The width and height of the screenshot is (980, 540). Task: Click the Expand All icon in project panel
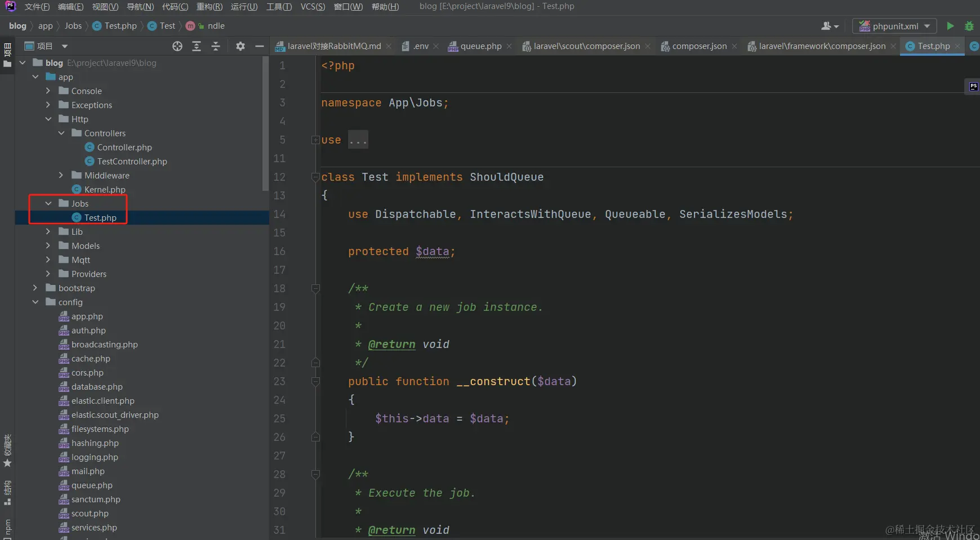point(197,46)
